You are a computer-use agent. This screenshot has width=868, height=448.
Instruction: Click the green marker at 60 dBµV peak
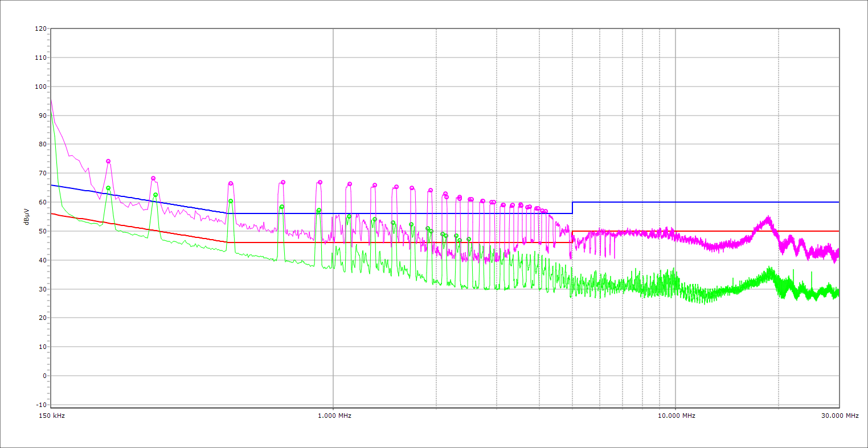(x=231, y=201)
